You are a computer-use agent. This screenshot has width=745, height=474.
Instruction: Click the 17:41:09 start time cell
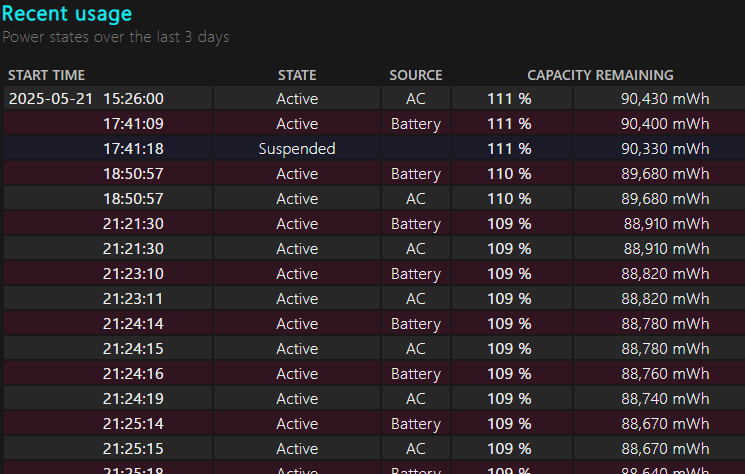tap(133, 124)
